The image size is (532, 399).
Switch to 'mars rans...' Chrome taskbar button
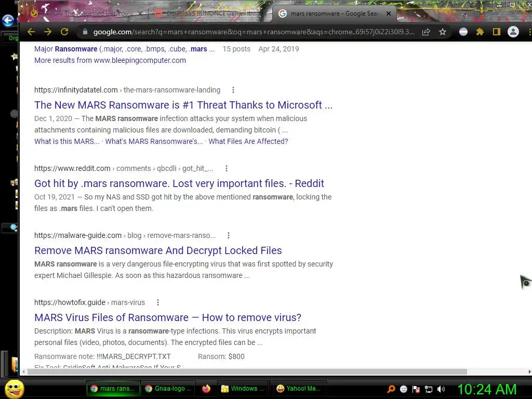click(x=113, y=389)
